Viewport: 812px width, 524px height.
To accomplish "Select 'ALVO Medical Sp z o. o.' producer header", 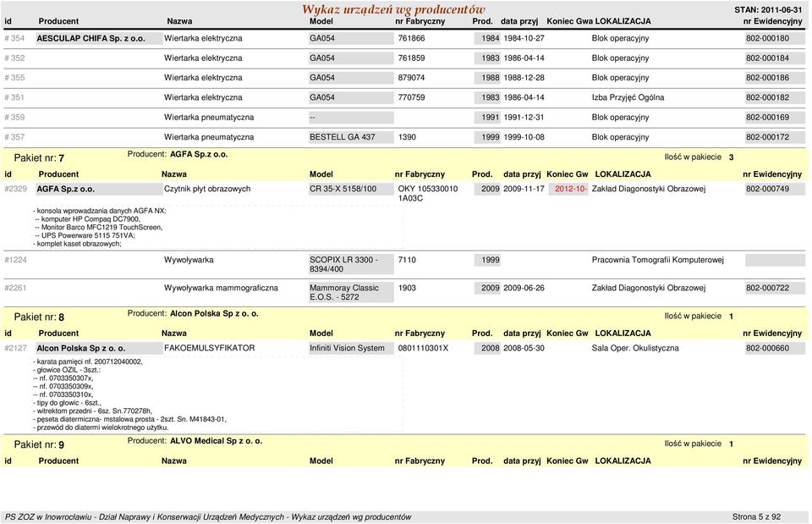I will 216,440.
